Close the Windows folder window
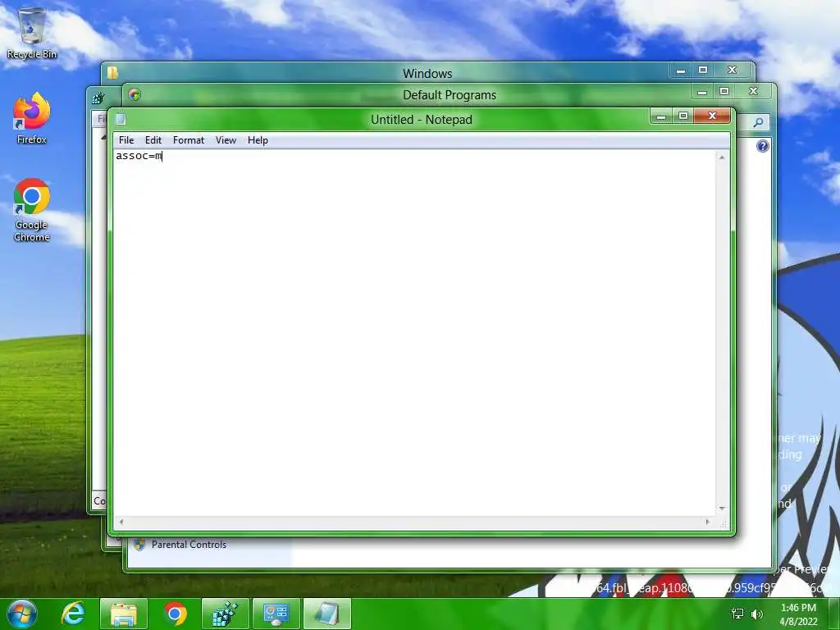The width and height of the screenshot is (840, 630). [x=732, y=71]
